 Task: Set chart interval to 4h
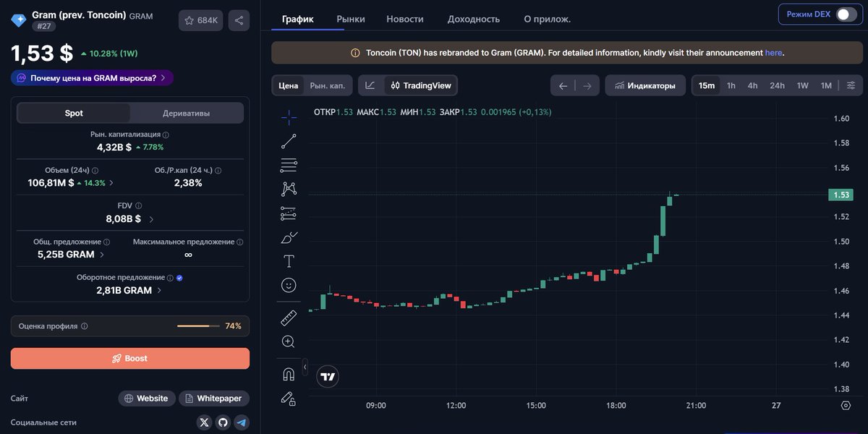pos(753,85)
